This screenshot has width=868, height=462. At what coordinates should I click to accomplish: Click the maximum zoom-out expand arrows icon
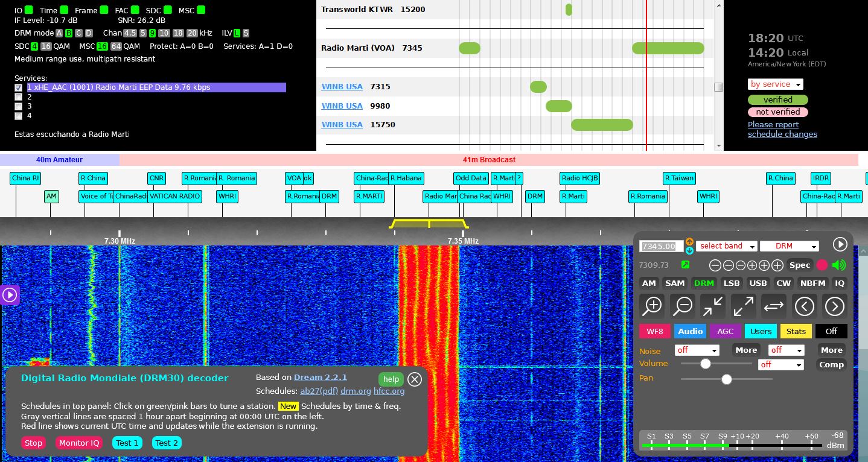coord(743,306)
